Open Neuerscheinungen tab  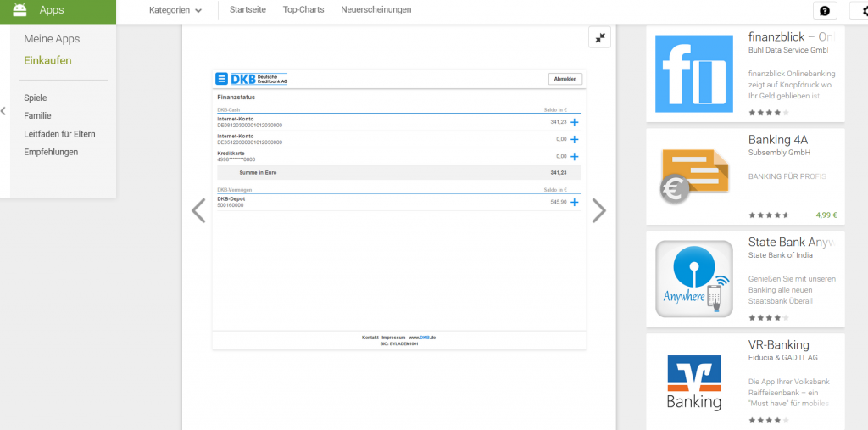[x=376, y=10]
